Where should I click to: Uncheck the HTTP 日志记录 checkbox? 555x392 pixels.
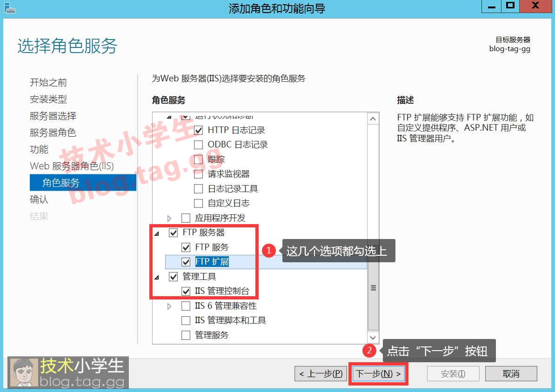pyautogui.click(x=199, y=130)
